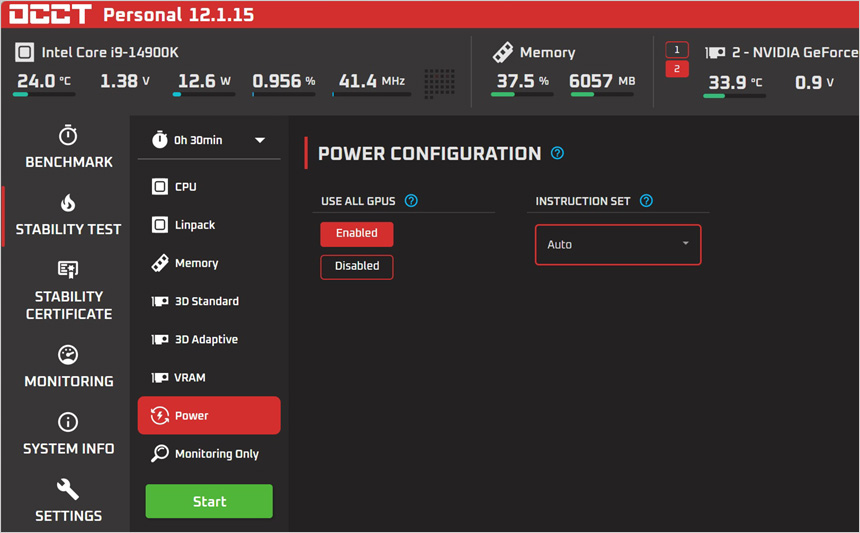The image size is (860, 533).
Task: Click the help icon next to Instruction Set
Action: [x=646, y=201]
